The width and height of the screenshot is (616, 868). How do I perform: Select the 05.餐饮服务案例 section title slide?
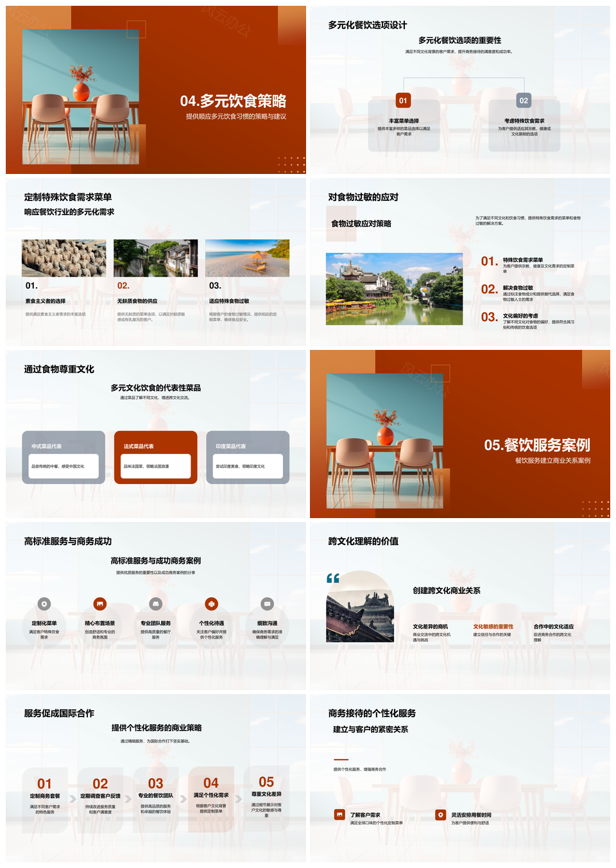coord(460,434)
